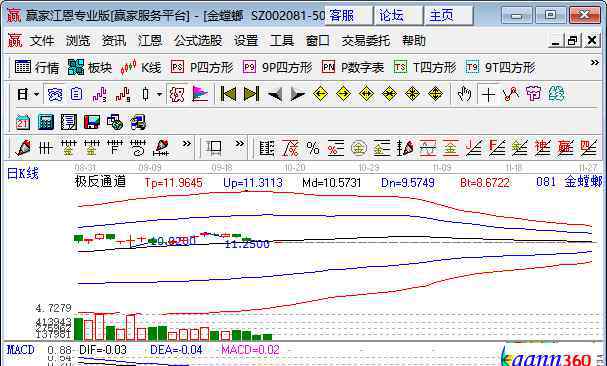Image resolution: width=607 pixels, height=366 pixels.
Task: Open the 9T四方形 tool
Action: pyautogui.click(x=501, y=67)
